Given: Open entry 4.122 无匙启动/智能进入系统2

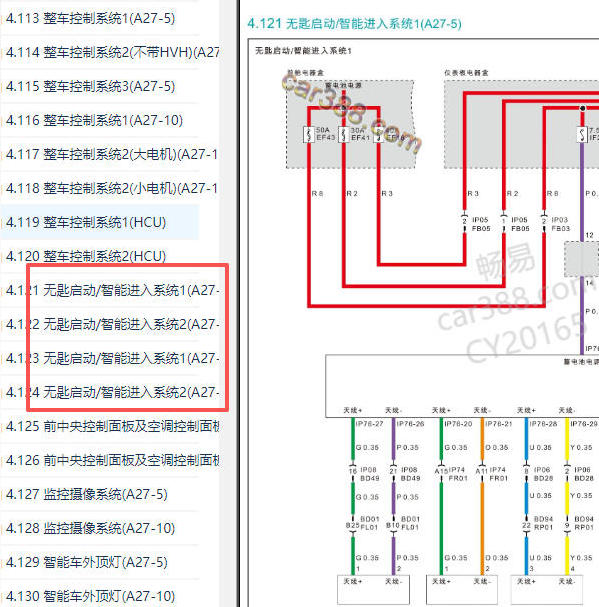Looking at the screenshot, I should (x=112, y=324).
